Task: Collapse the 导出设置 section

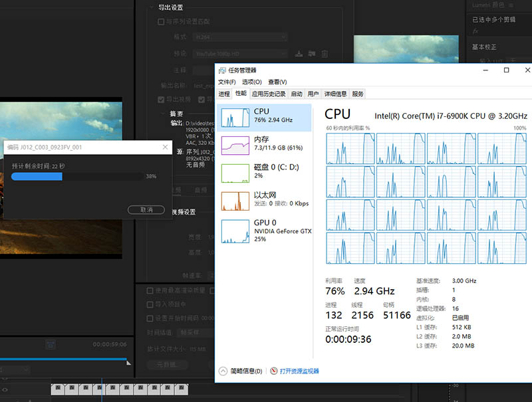Action: (152, 7)
